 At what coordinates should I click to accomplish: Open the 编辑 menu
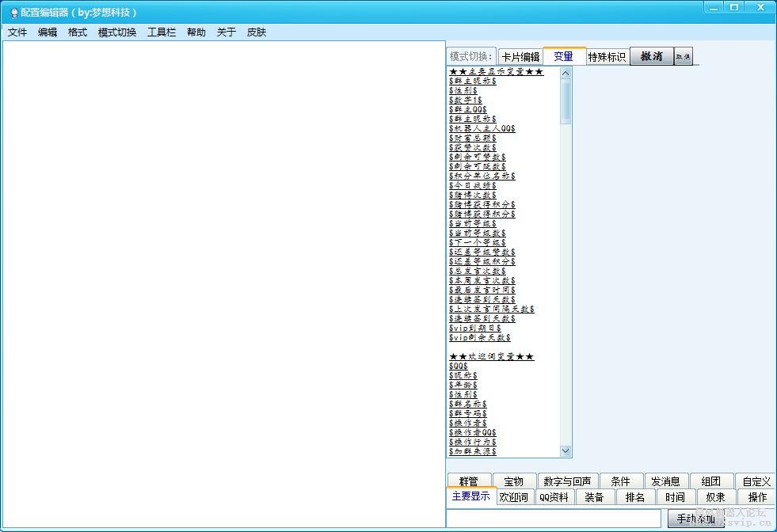point(48,32)
